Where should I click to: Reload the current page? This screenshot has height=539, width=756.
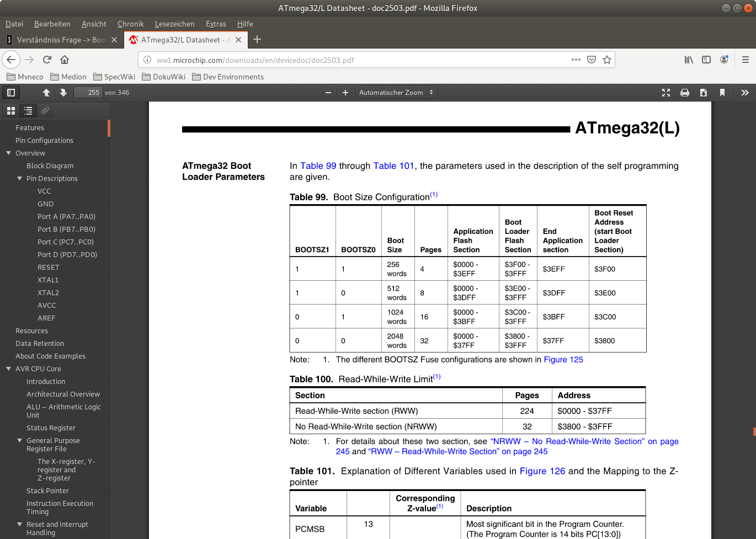click(x=47, y=60)
